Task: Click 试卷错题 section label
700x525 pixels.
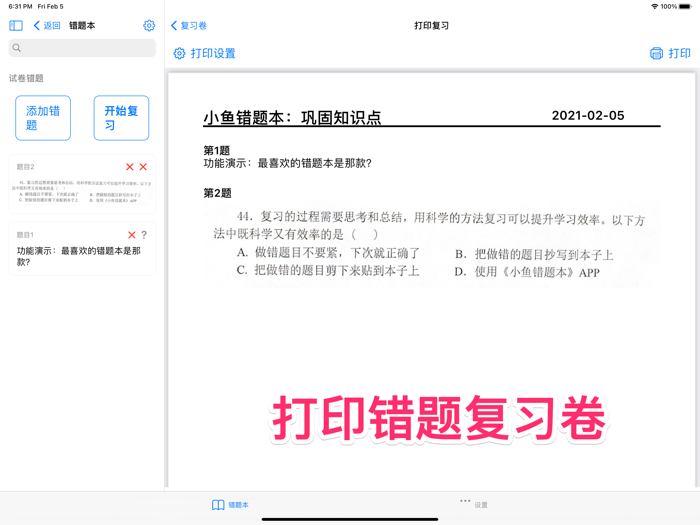Action: (x=26, y=78)
